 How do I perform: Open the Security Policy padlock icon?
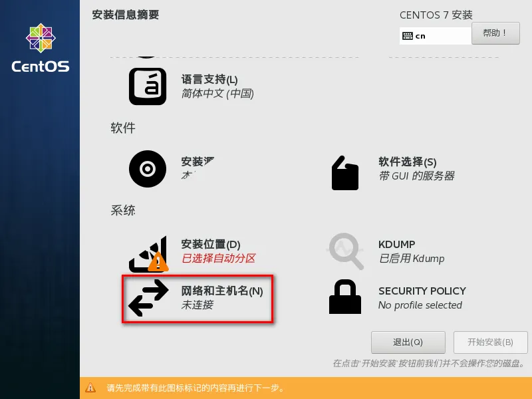click(x=345, y=297)
